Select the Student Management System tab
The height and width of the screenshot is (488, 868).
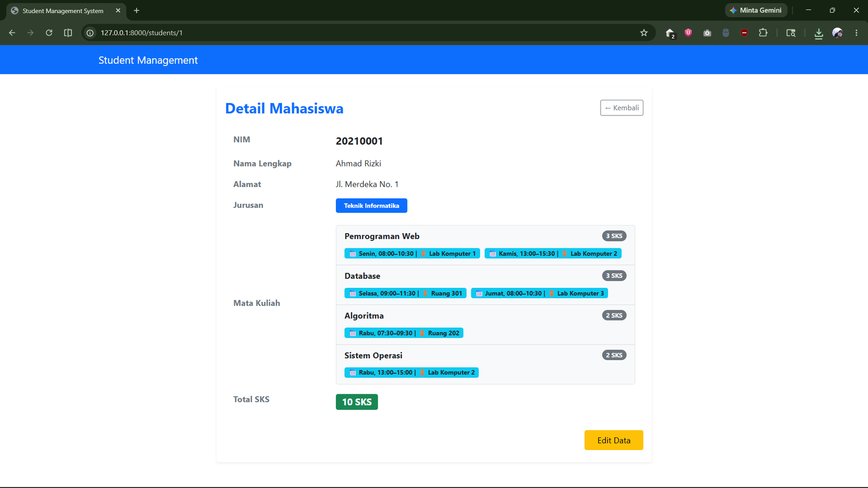click(65, 10)
